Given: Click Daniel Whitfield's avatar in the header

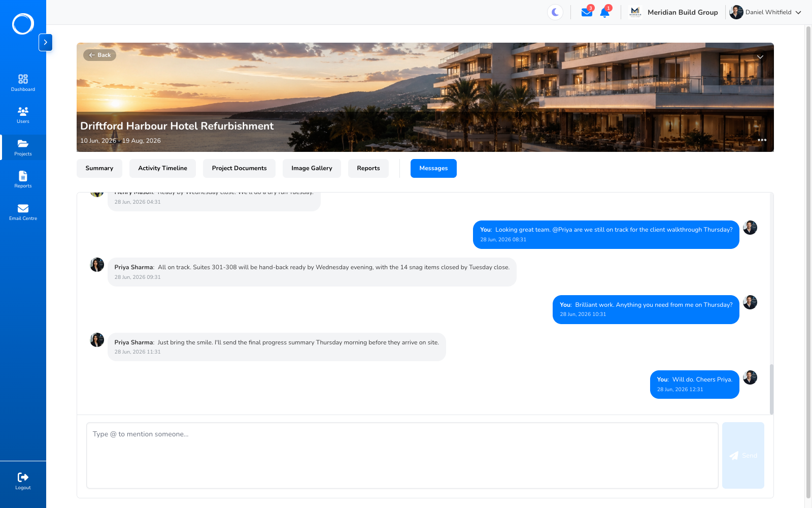Looking at the screenshot, I should pos(736,12).
